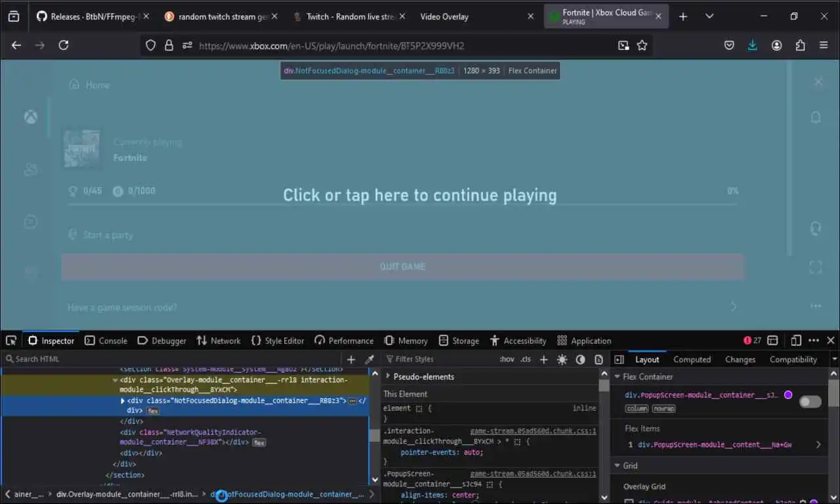The height and width of the screenshot is (504, 840).
Task: Toggle the flexbox overlay switch
Action: click(x=810, y=402)
